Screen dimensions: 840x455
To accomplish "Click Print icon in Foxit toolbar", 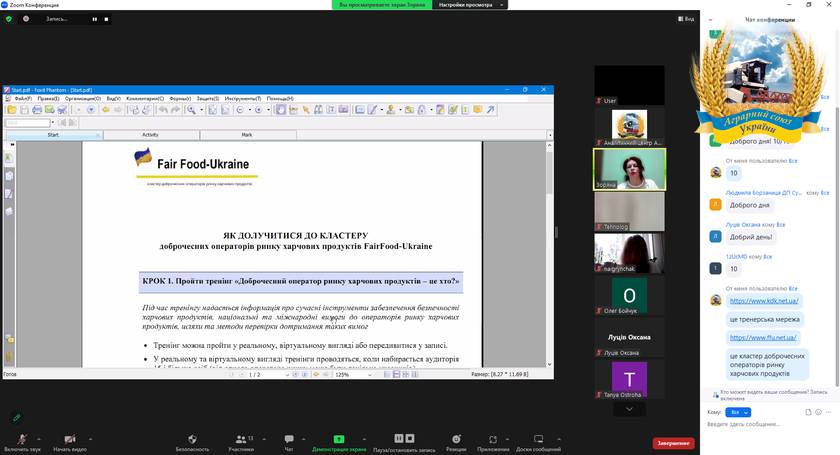I will (x=37, y=110).
